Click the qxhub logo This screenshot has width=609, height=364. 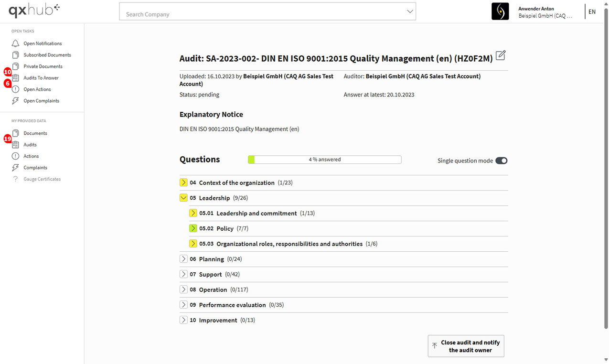(34, 9)
